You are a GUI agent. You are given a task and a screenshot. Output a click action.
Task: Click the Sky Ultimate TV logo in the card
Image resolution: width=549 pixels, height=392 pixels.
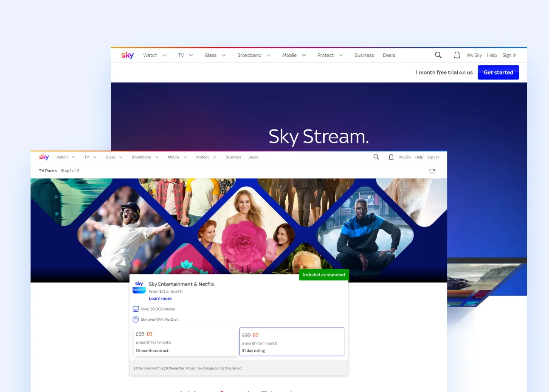pyautogui.click(x=139, y=287)
